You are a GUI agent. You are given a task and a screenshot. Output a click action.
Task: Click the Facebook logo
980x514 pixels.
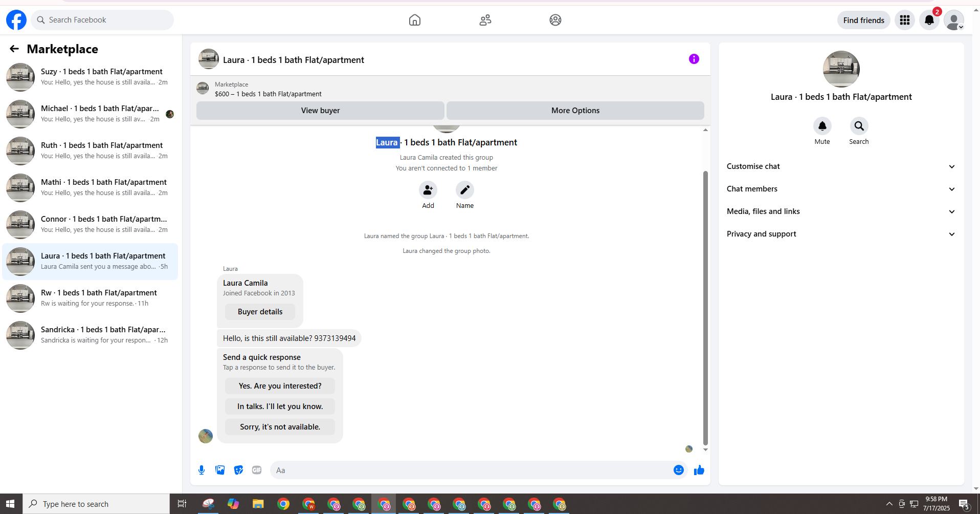pyautogui.click(x=16, y=20)
